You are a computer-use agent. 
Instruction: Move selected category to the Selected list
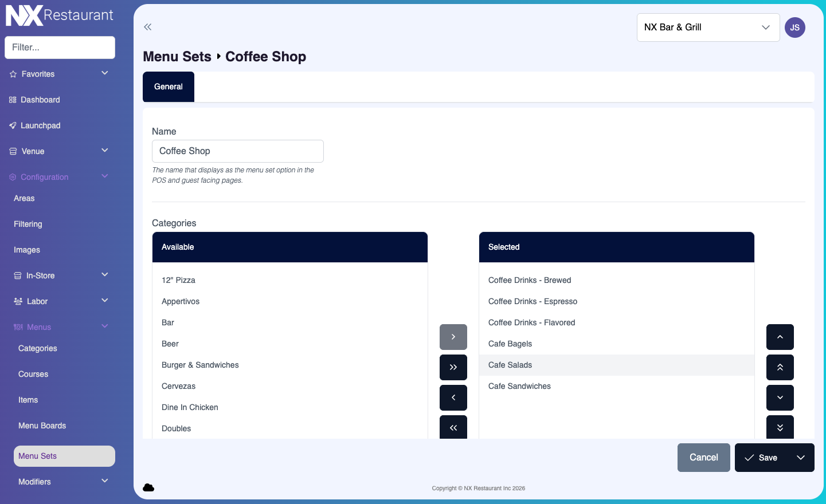click(453, 337)
